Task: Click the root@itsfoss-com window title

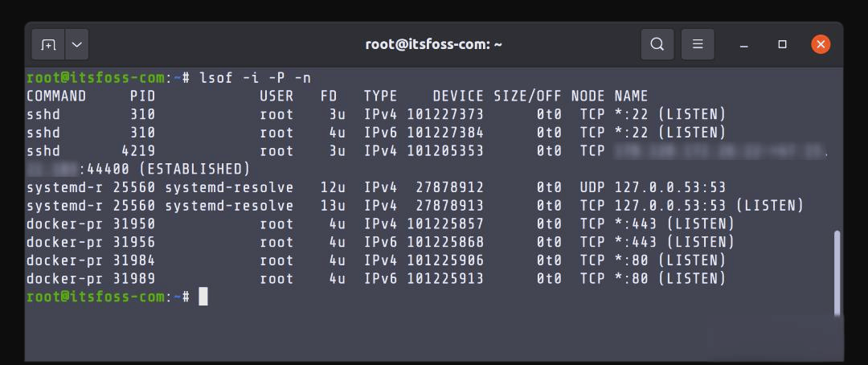Action: pos(434,44)
